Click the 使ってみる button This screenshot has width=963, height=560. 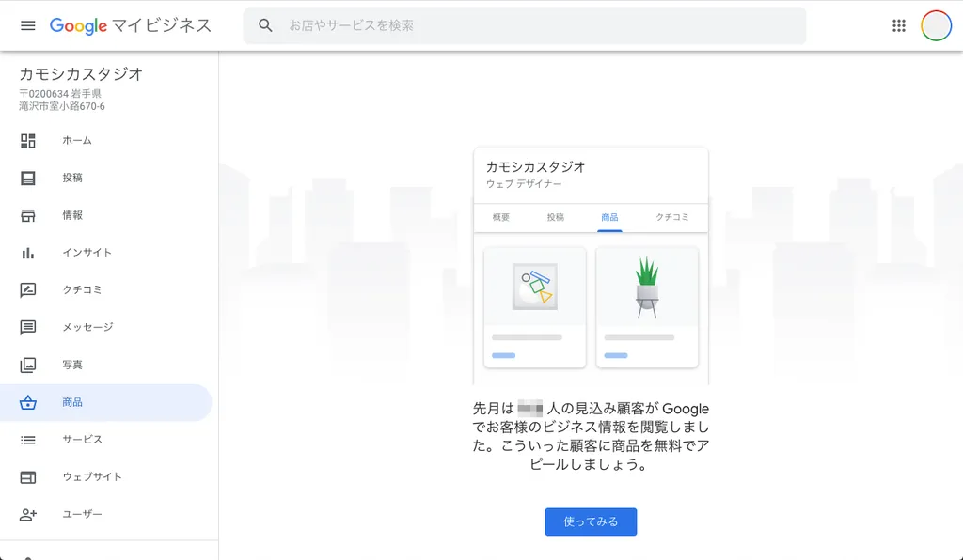point(591,521)
